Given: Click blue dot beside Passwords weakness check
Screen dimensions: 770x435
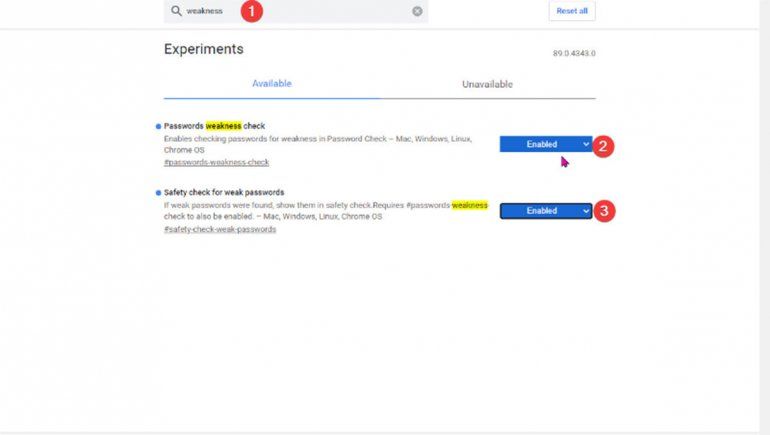Looking at the screenshot, I should coord(158,126).
